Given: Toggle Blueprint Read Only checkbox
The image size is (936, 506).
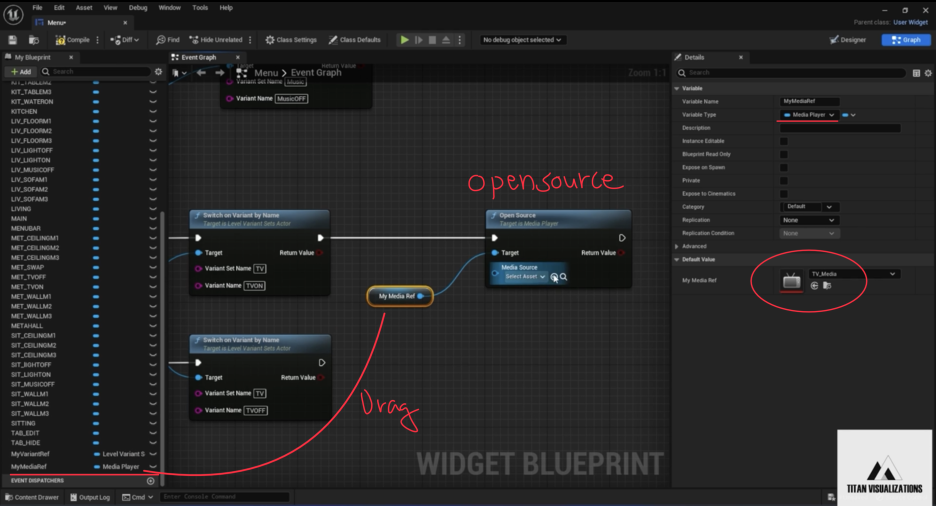Looking at the screenshot, I should point(784,155).
